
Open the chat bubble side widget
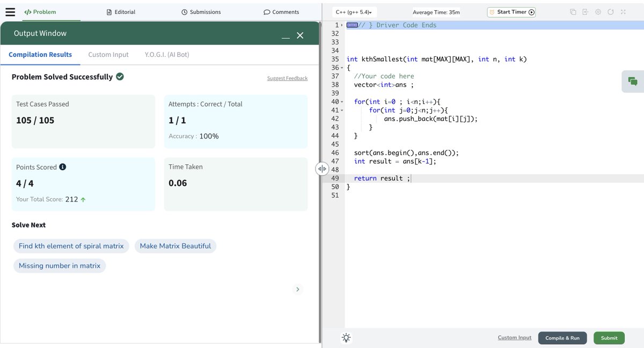(633, 81)
